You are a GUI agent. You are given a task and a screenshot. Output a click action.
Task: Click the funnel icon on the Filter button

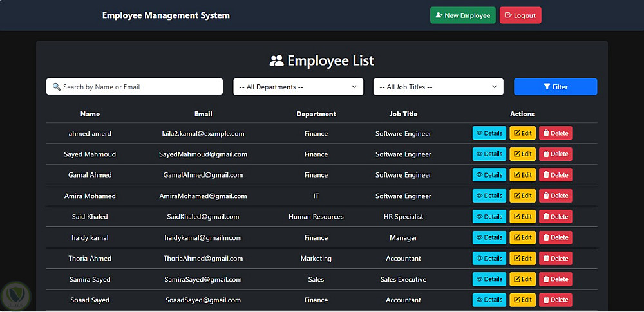tap(547, 87)
